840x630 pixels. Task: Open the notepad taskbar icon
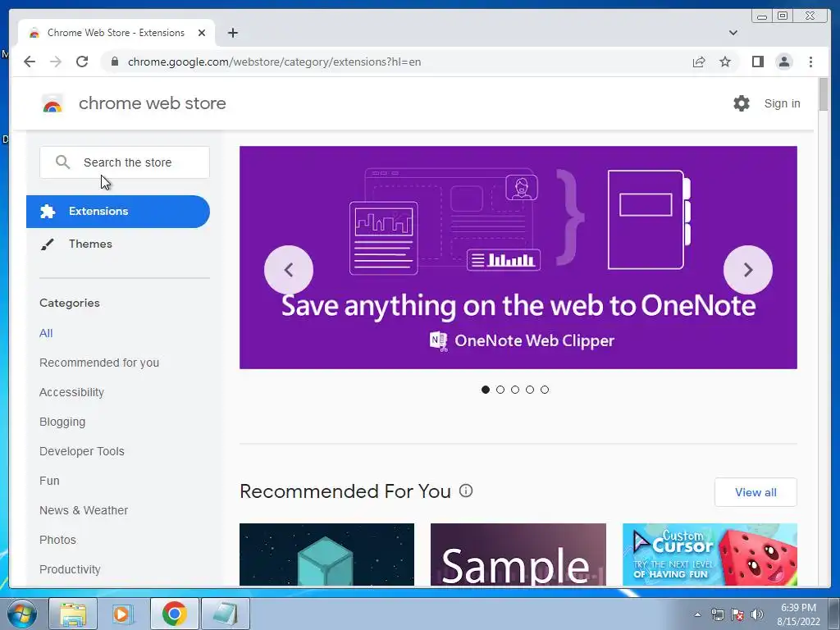(225, 614)
